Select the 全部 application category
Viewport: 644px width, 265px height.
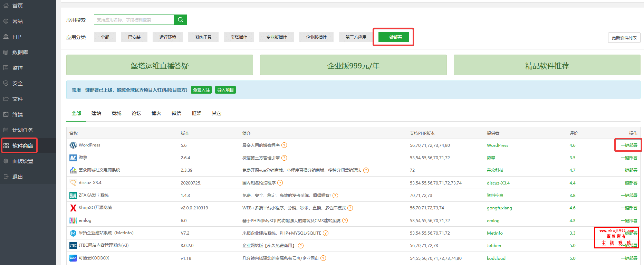click(x=105, y=37)
